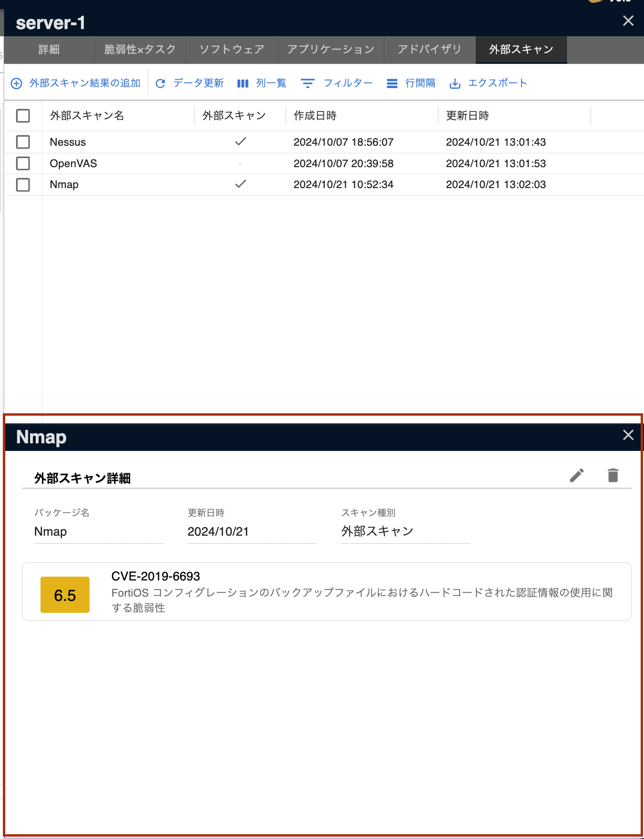Tick the checkbox for the Nmap row
644x839 pixels.
point(23,185)
